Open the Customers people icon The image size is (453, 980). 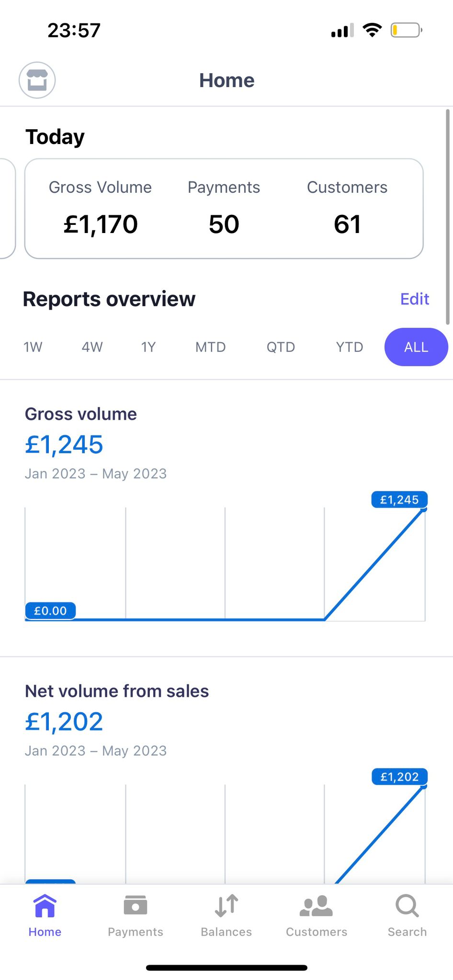[x=316, y=905]
